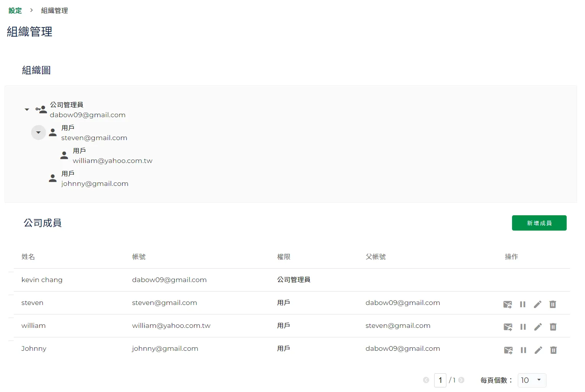This screenshot has width=585, height=392.
Task: Go to 設定 via breadcrumb link
Action: click(x=15, y=11)
